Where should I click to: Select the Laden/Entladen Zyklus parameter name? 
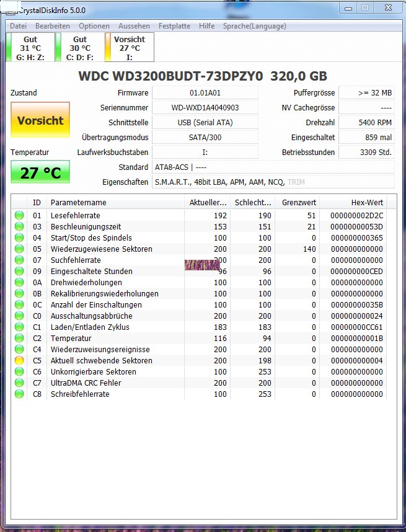tap(90, 327)
